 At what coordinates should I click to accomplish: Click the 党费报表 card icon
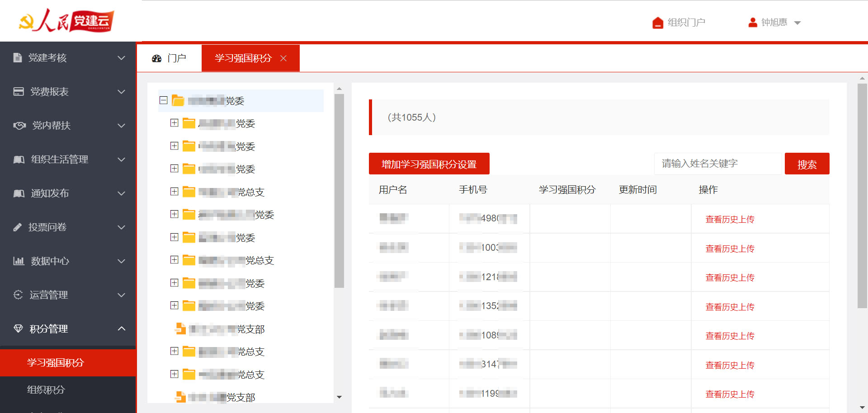pyautogui.click(x=19, y=91)
